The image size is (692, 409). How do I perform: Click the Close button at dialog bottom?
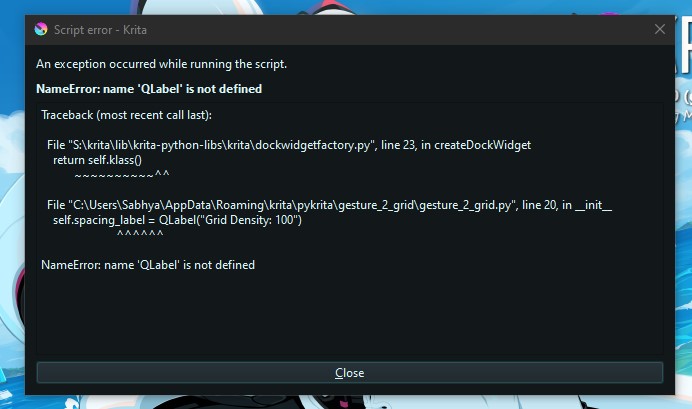pyautogui.click(x=350, y=373)
